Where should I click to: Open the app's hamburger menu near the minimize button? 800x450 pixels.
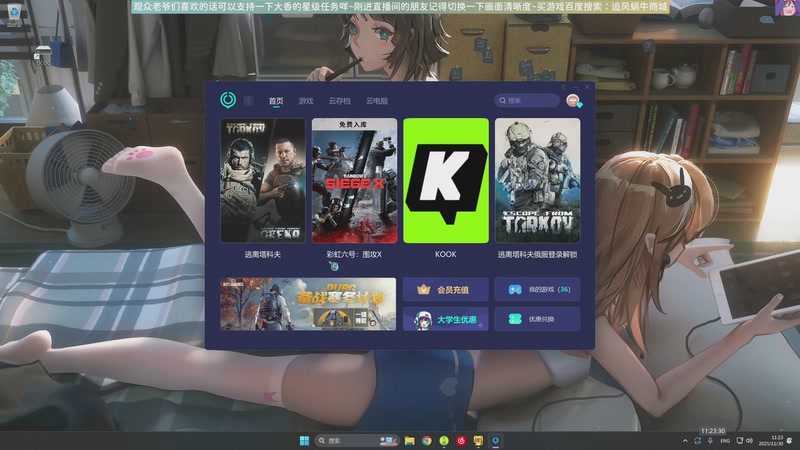(563, 87)
